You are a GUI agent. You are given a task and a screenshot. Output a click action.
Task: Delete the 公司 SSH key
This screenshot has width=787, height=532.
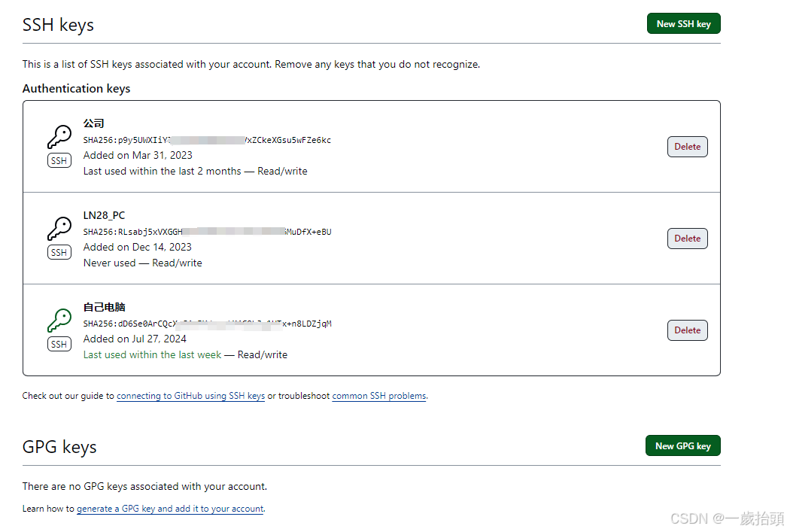point(687,147)
